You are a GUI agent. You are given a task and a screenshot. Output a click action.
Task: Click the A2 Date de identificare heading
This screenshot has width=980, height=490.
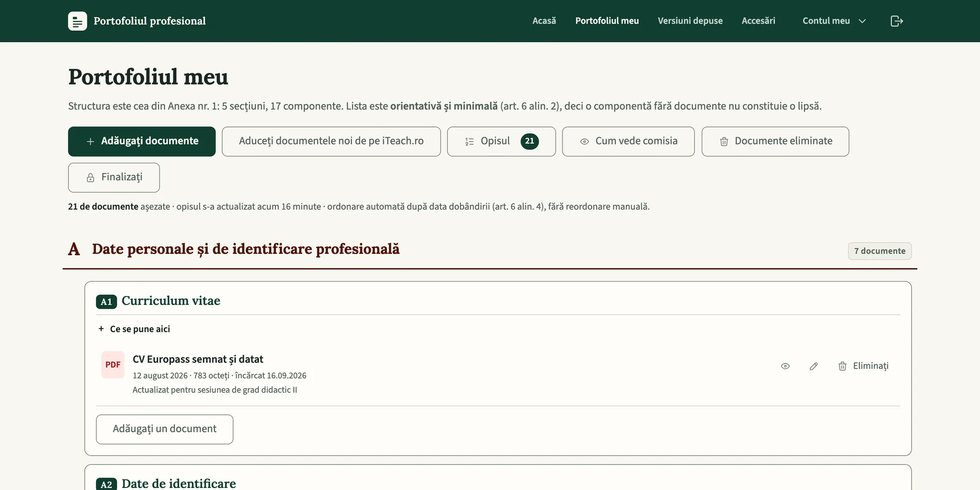point(166,484)
